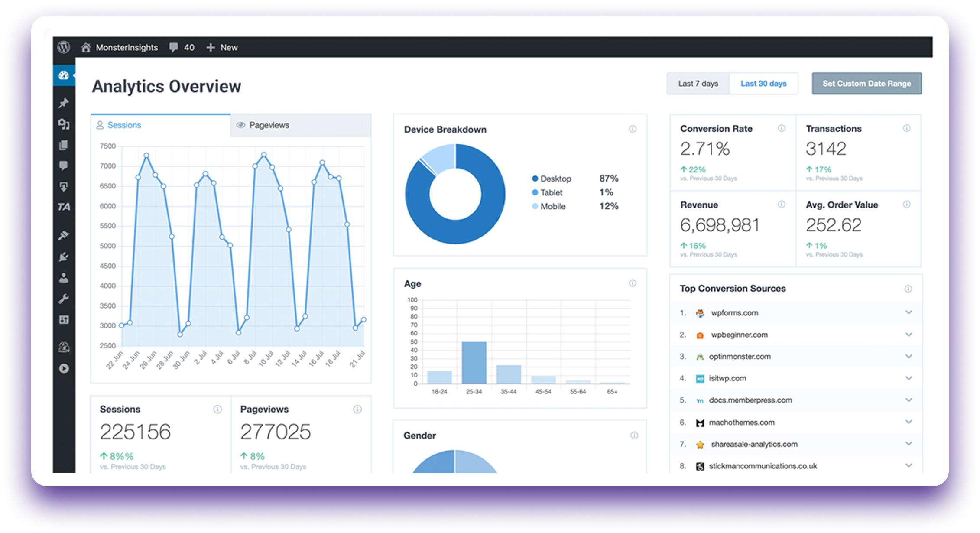The height and width of the screenshot is (533, 980).
Task: Open the Media library sidebar icon
Action: 64,124
